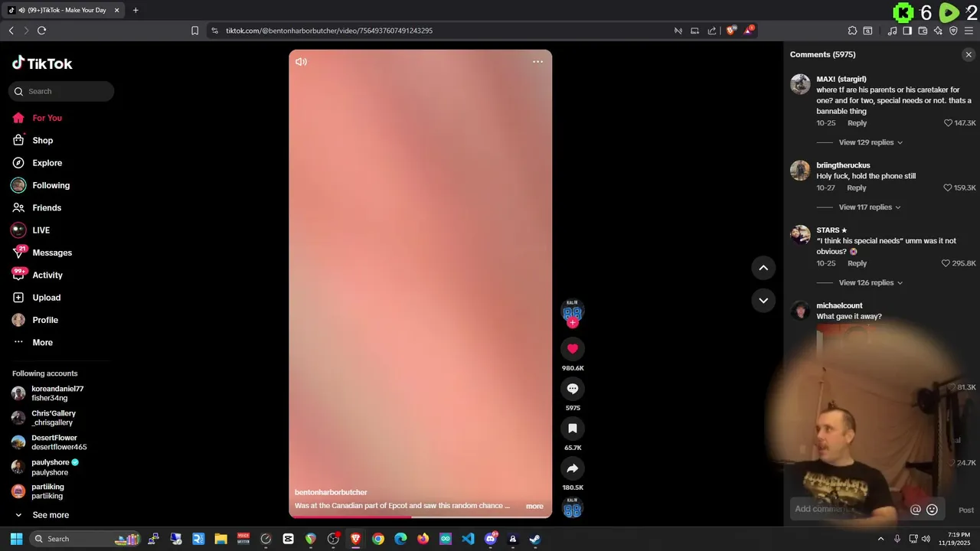Open paulyshore following account
Screen dimensions: 980x551
tap(55, 467)
